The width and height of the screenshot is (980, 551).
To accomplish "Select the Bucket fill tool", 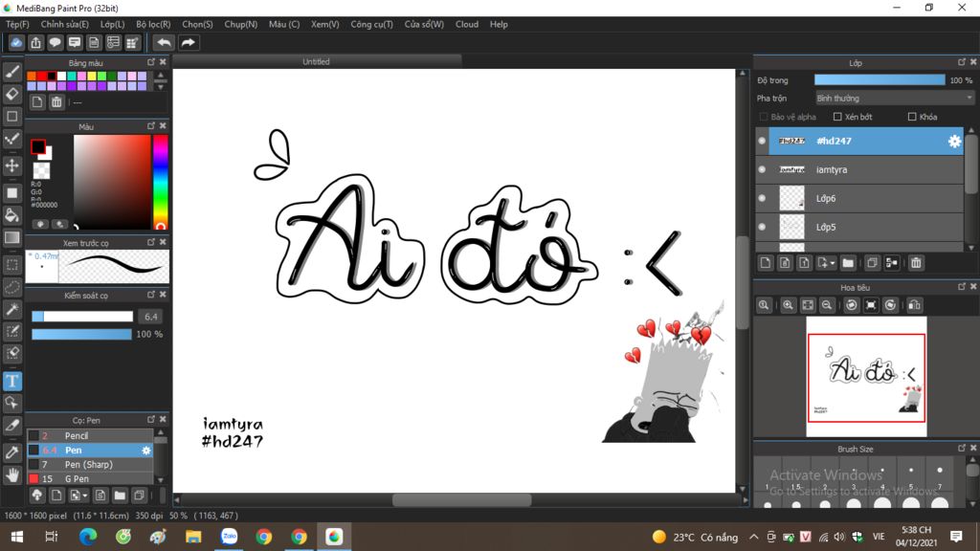I will pos(11,215).
